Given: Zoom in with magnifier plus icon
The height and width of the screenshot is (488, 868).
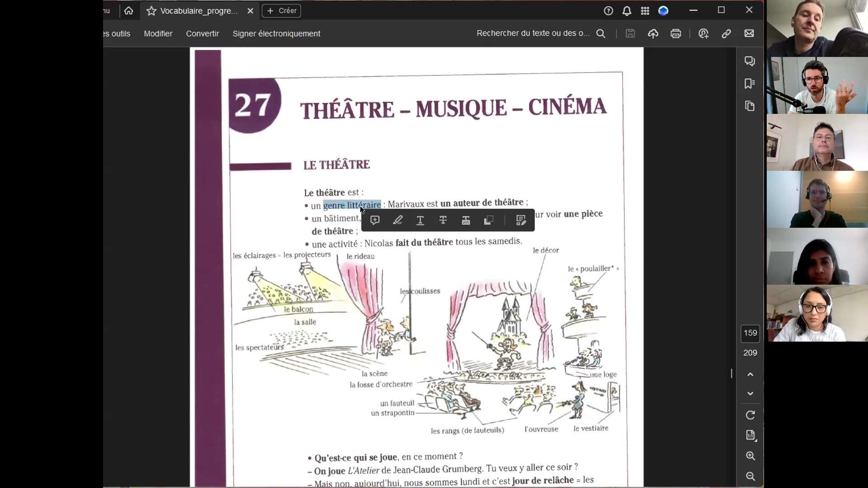Looking at the screenshot, I should pos(750,456).
